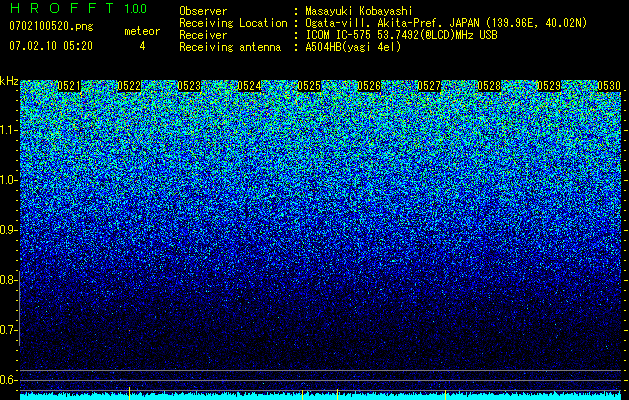Click the 'meteor' count label
The height and width of the screenshot is (400, 629).
point(142,31)
